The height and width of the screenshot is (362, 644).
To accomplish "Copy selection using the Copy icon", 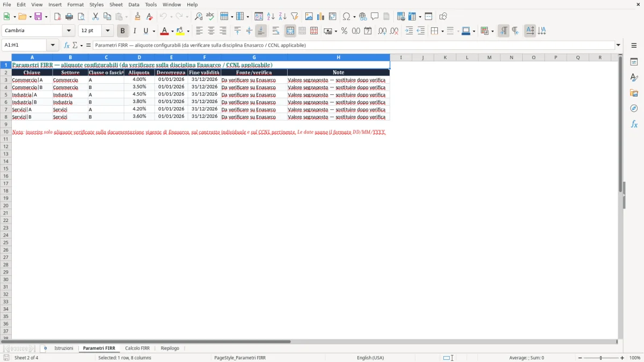I will [x=107, y=17].
